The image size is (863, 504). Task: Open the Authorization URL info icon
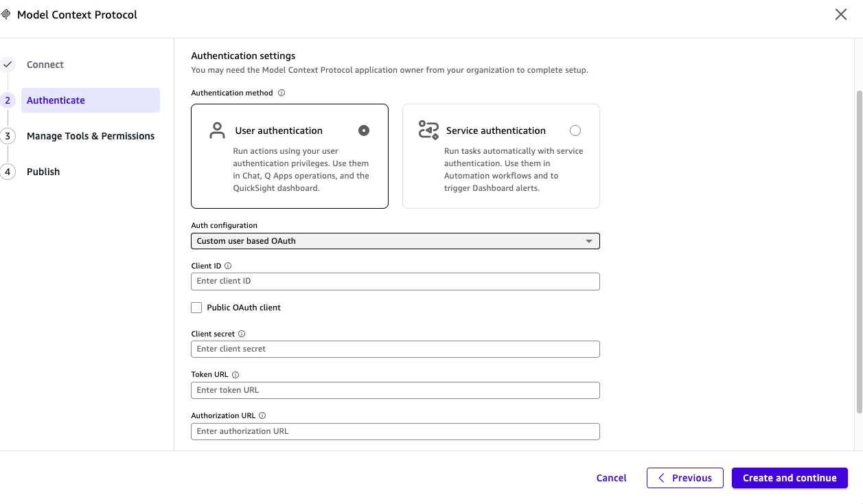[262, 415]
